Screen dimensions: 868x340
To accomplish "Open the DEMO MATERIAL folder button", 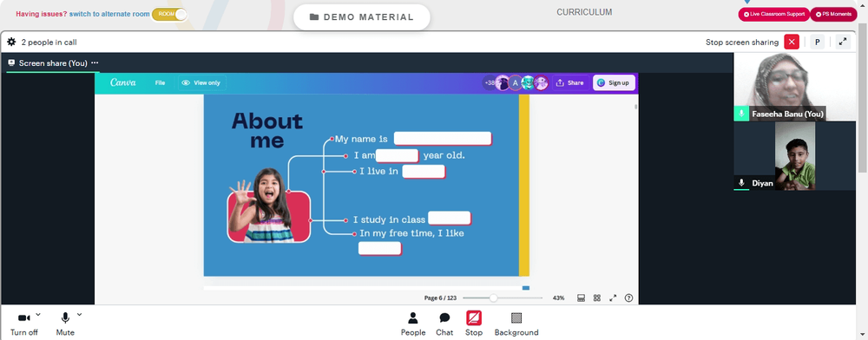I will tap(361, 17).
